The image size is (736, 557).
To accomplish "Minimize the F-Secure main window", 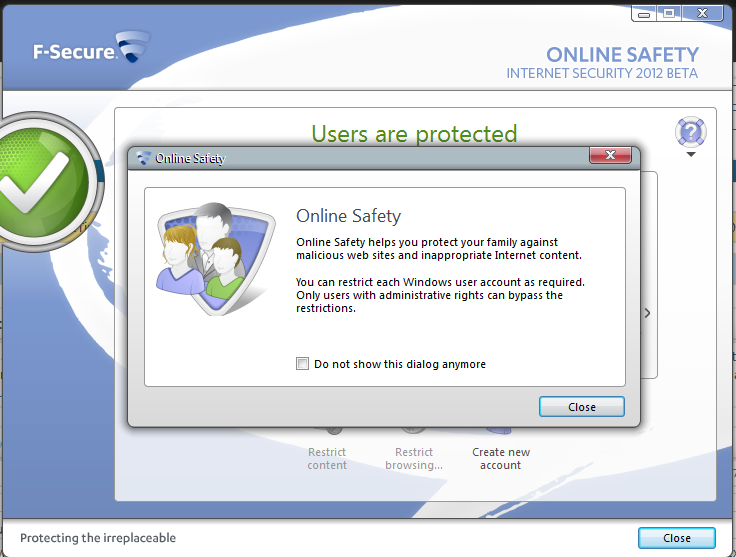I will pyautogui.click(x=644, y=14).
